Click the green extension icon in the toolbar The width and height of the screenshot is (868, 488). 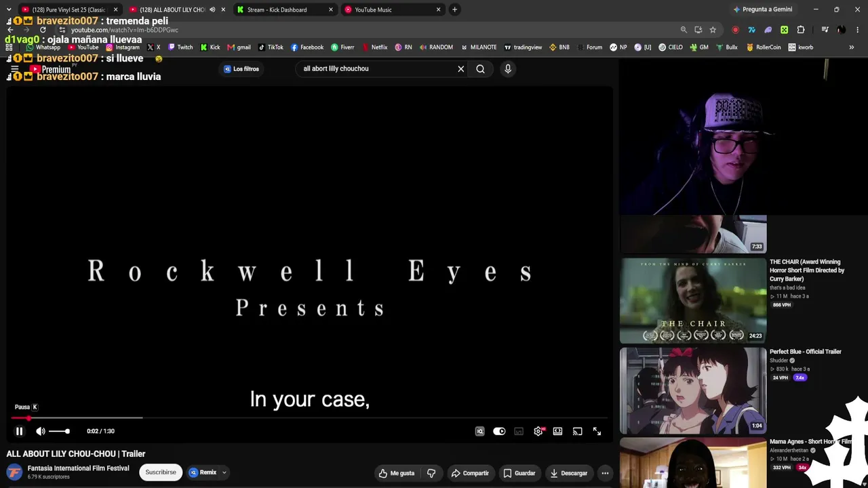785,30
